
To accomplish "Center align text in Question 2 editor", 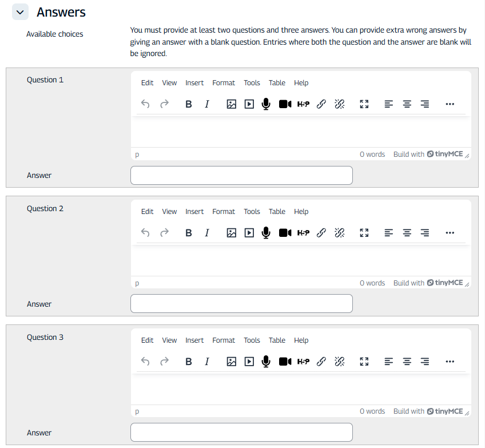I will pos(407,233).
